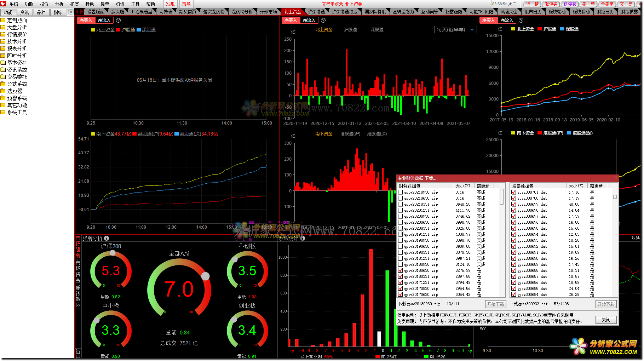Open the 系统 menu

[14, 4]
